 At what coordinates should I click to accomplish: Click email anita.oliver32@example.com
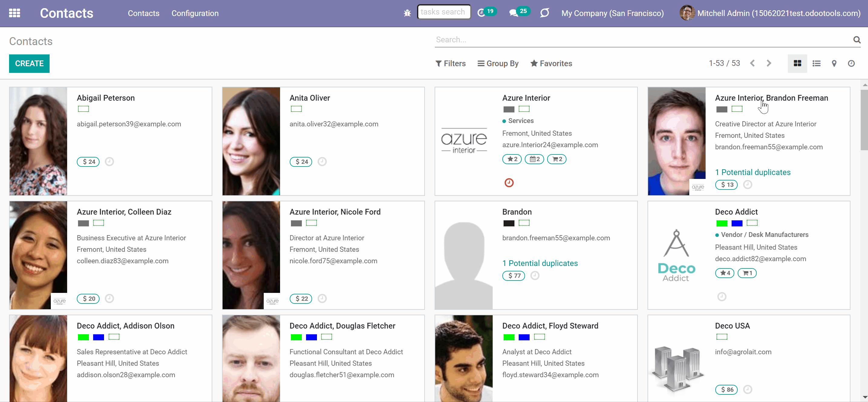point(334,124)
